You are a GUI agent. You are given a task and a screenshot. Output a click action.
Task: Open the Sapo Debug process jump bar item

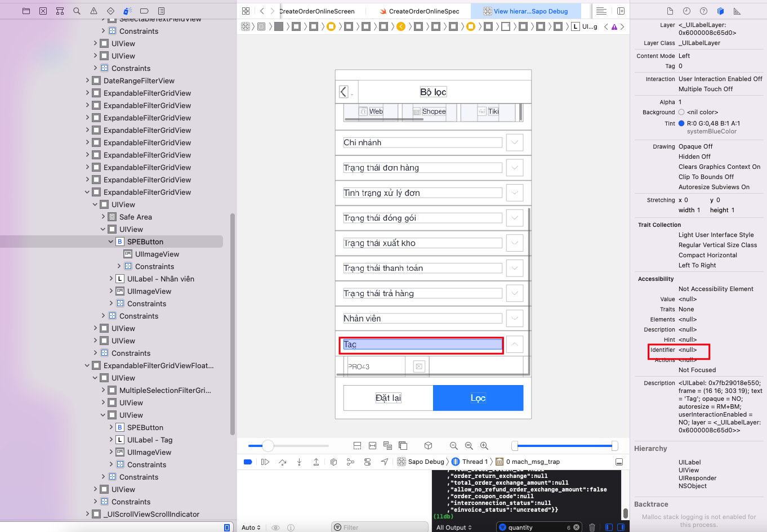[x=421, y=462]
